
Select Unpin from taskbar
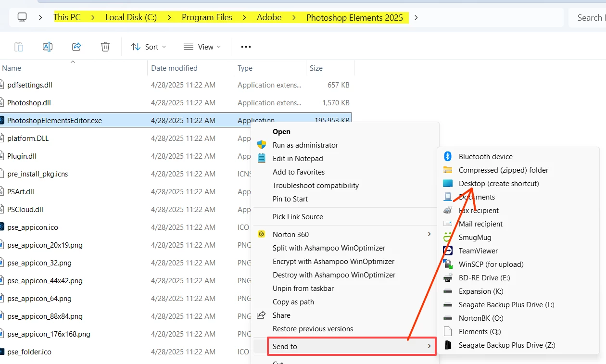[303, 288]
